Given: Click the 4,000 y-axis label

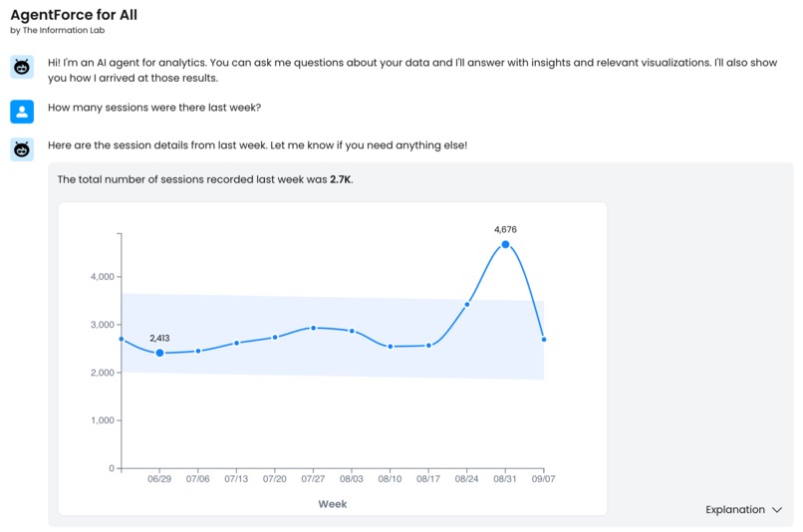Looking at the screenshot, I should (x=102, y=277).
